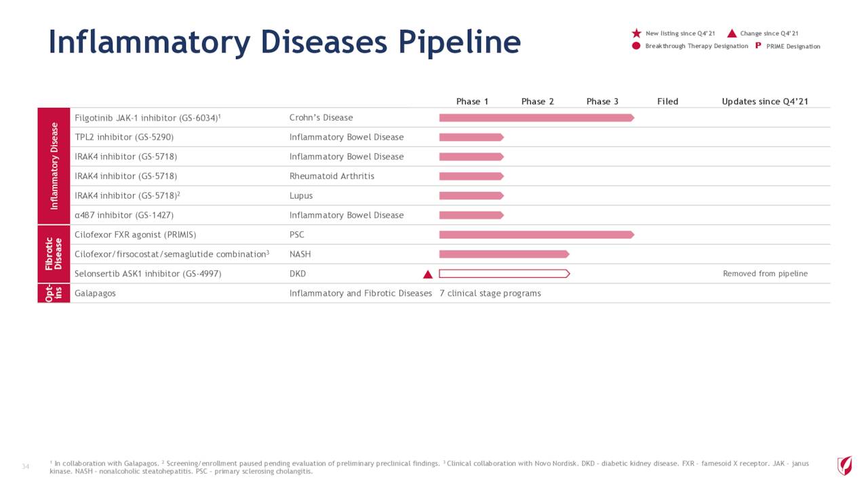The height and width of the screenshot is (488, 868).
Task: Click Cilofexor/firsocostat/semaglutide combination text
Action: (172, 254)
